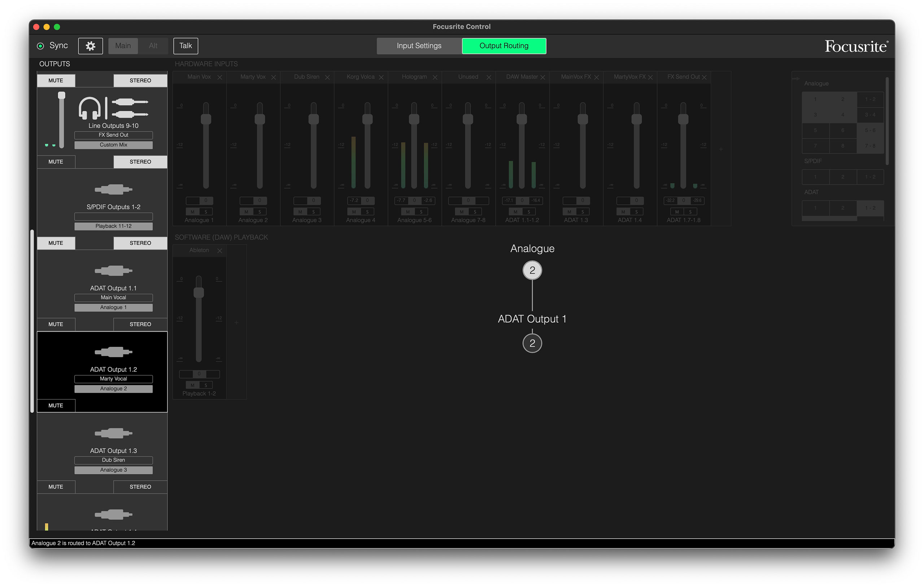Select the Main monitor button
Viewport: 924px width, 587px height.
pyautogui.click(x=123, y=46)
